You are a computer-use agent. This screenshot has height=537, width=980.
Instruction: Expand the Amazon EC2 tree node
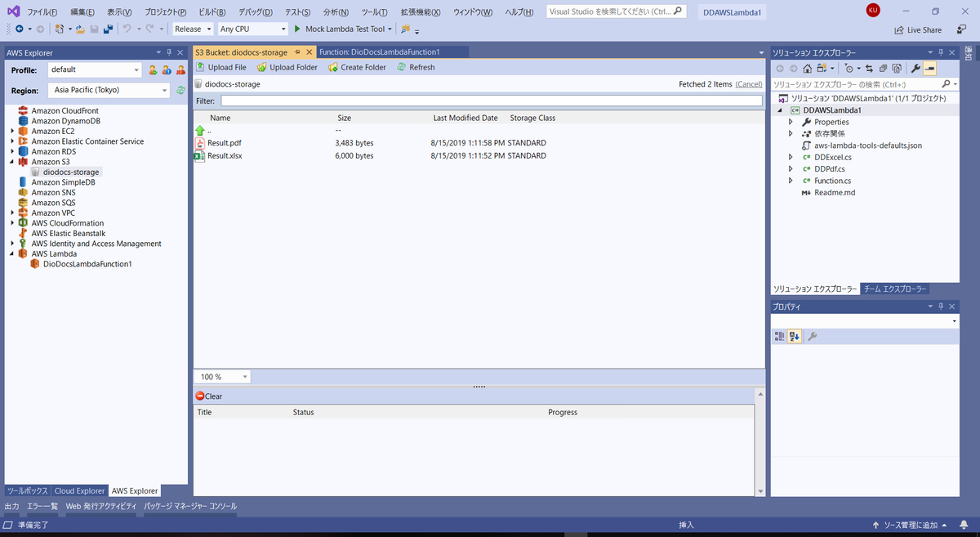12,131
